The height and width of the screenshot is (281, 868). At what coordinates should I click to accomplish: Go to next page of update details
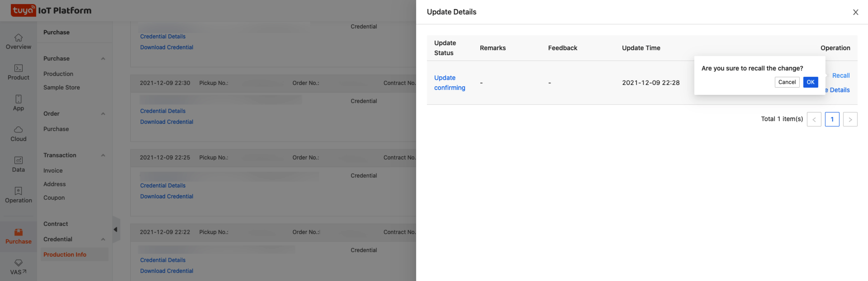click(x=850, y=119)
